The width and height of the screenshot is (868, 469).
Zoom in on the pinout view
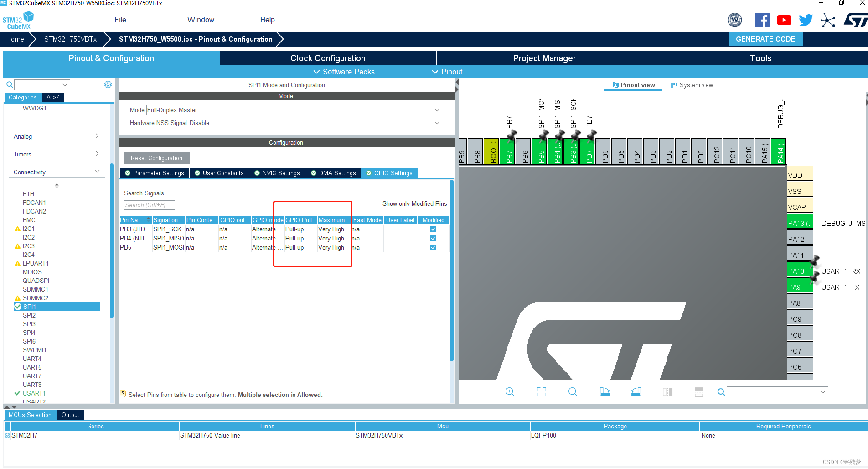click(510, 392)
